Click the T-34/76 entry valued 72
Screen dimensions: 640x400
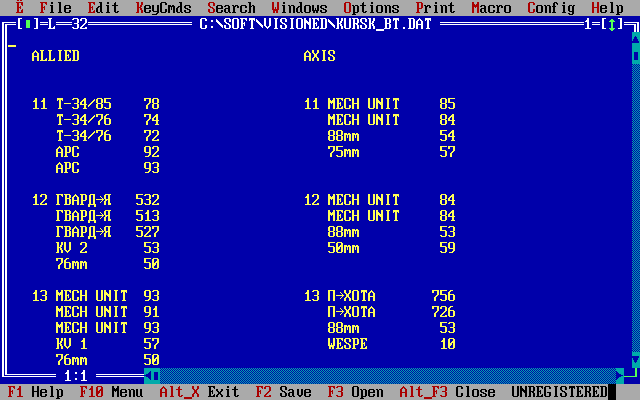pyautogui.click(x=84, y=136)
